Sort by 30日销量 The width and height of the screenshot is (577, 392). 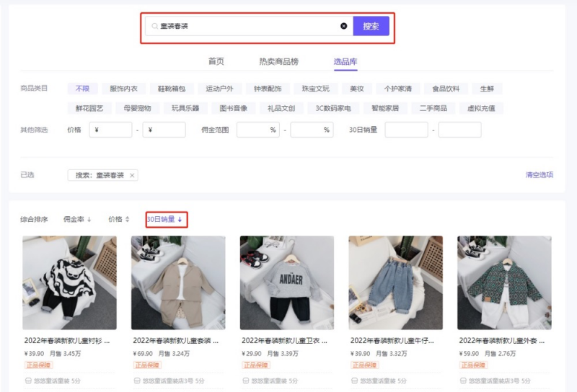(x=165, y=219)
